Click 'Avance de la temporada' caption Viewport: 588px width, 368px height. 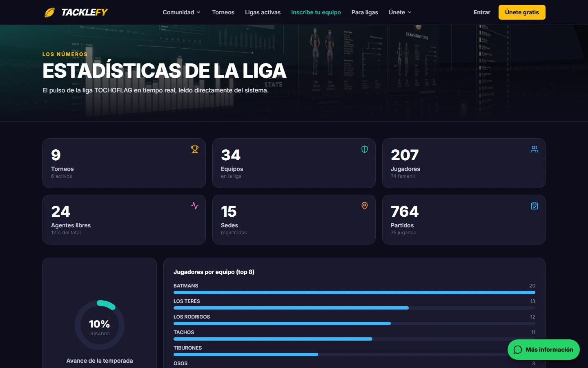coord(100,361)
